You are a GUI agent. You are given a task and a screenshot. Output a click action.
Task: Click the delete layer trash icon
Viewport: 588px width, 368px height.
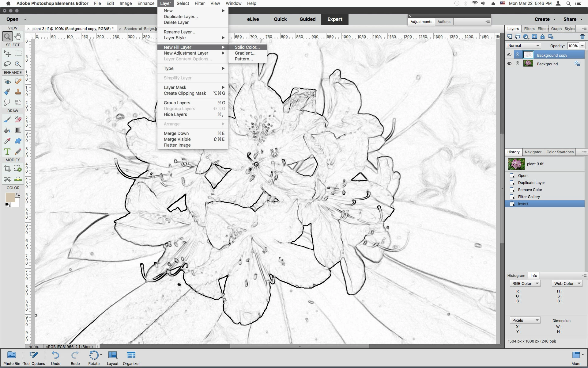click(582, 37)
